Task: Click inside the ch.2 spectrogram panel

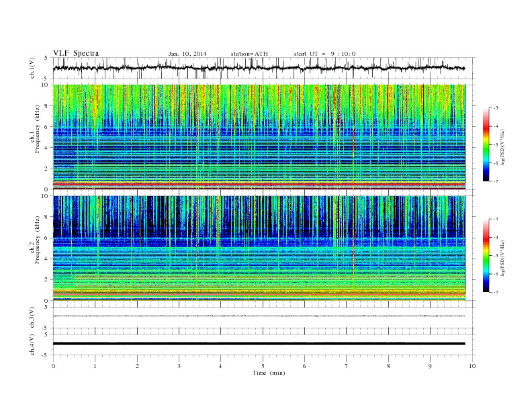Action: pyautogui.click(x=259, y=248)
